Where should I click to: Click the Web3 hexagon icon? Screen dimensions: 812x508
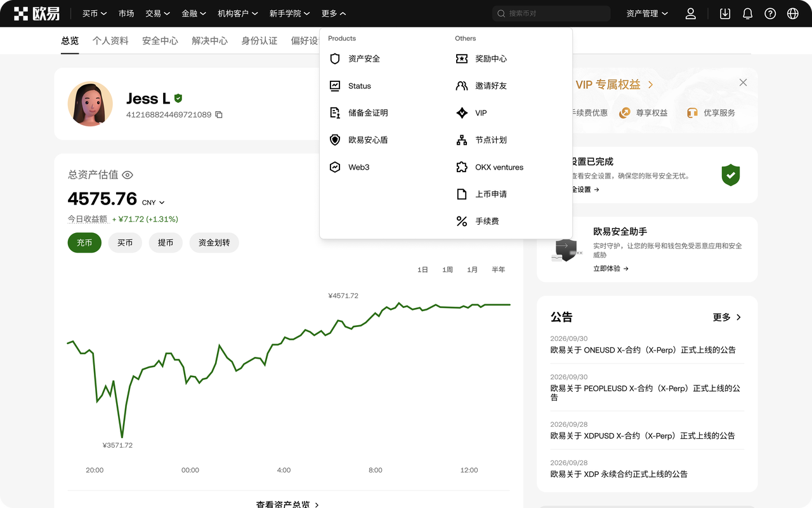335,167
